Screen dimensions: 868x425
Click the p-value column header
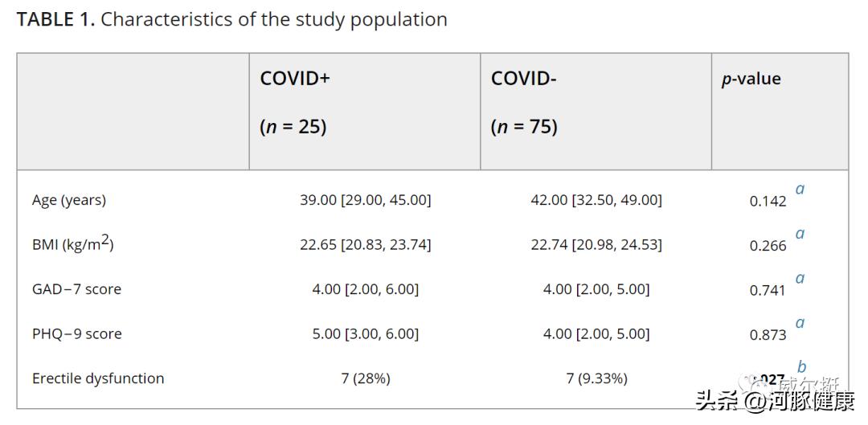point(751,79)
